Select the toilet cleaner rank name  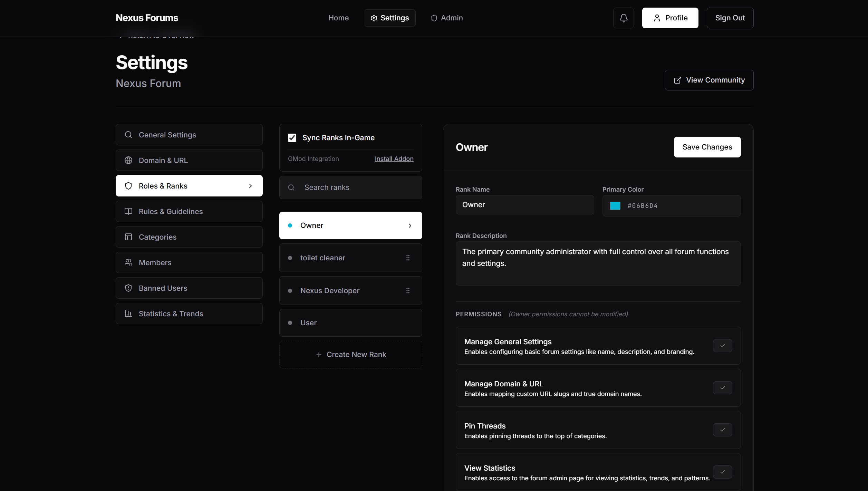(323, 258)
